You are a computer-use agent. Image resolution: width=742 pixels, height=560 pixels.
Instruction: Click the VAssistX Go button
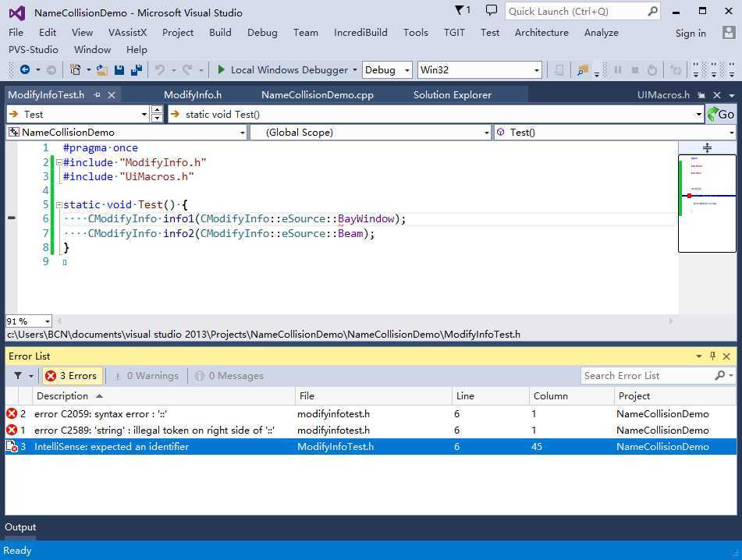721,114
